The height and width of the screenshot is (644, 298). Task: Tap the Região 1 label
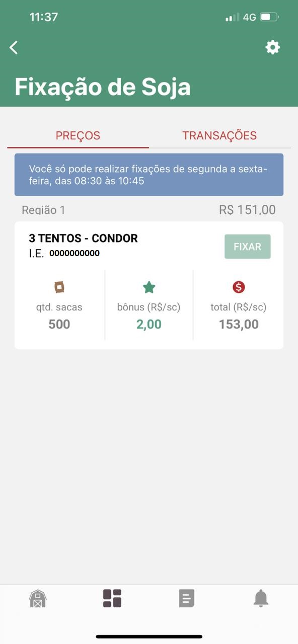click(43, 210)
